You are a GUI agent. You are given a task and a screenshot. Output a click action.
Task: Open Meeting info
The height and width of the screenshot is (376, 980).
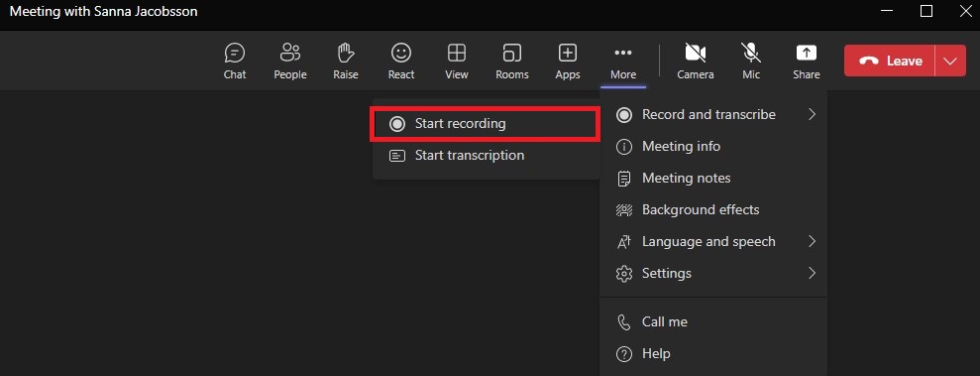coord(713,147)
